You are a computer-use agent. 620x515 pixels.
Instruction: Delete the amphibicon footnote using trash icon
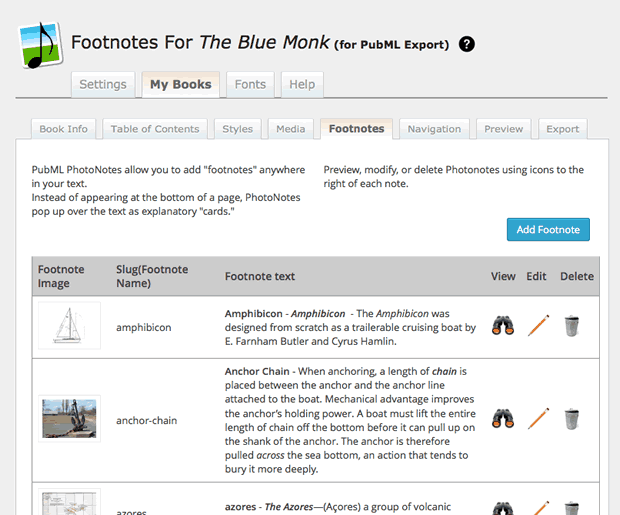tap(572, 326)
